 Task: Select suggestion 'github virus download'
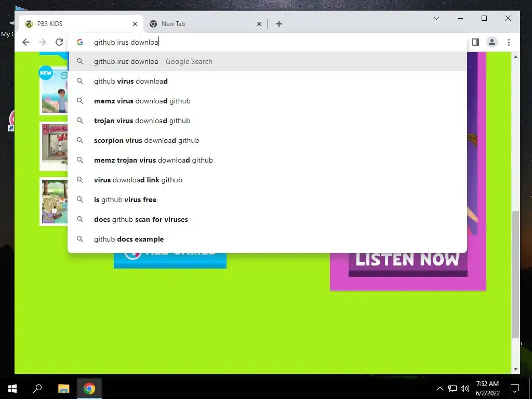(x=268, y=81)
